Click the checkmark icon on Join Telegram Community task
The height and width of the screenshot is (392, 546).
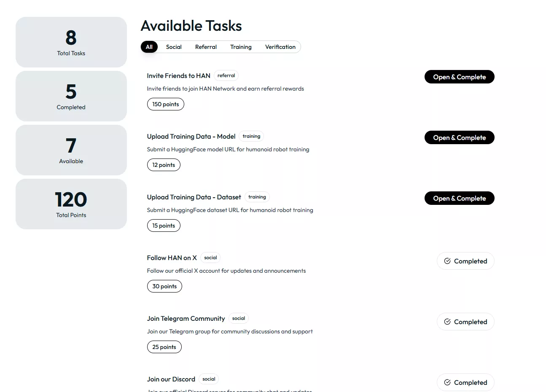click(x=447, y=322)
